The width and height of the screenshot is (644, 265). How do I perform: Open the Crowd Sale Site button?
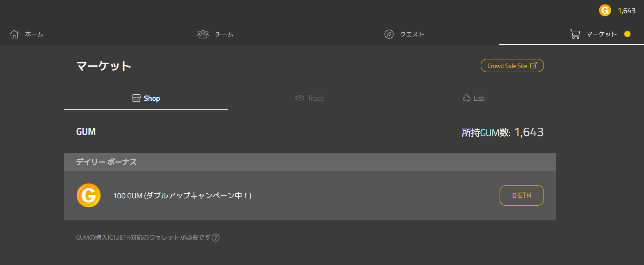click(507, 66)
